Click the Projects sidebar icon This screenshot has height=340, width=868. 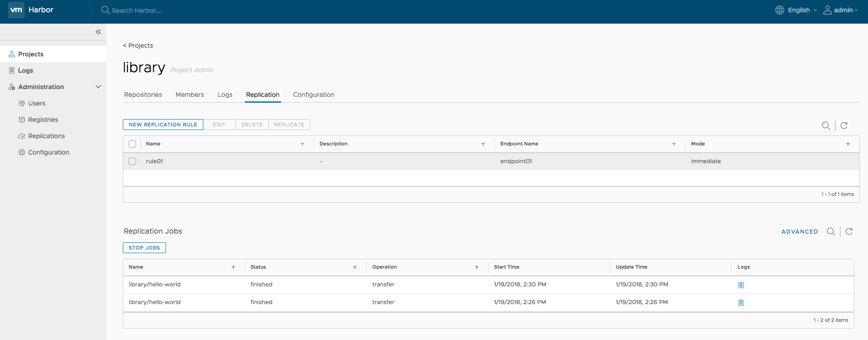click(12, 54)
